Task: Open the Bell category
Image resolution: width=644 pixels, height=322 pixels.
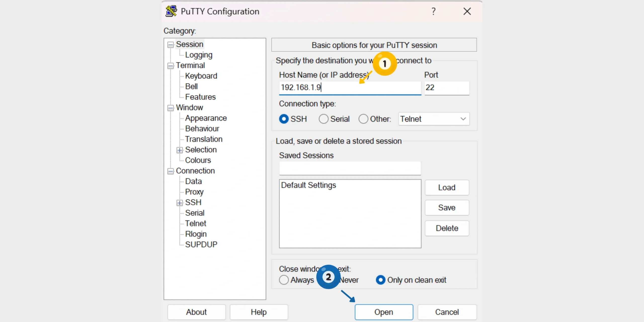Action: tap(191, 87)
